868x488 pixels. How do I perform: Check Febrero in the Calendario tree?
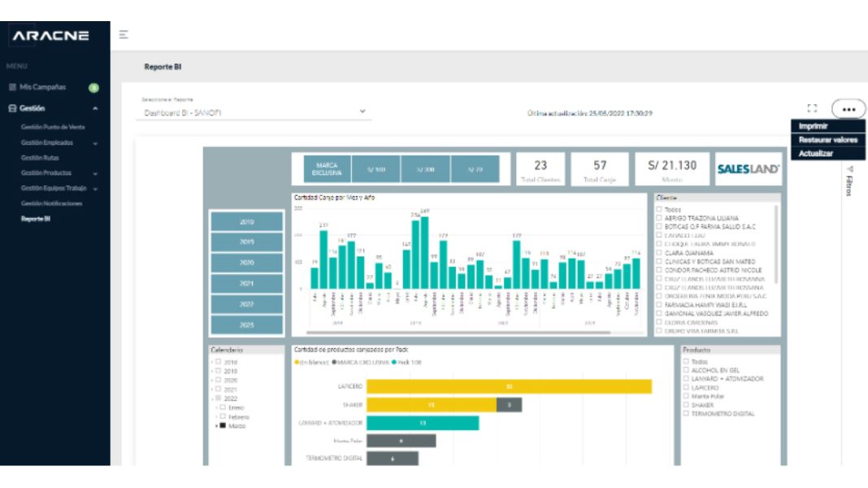pos(223,416)
